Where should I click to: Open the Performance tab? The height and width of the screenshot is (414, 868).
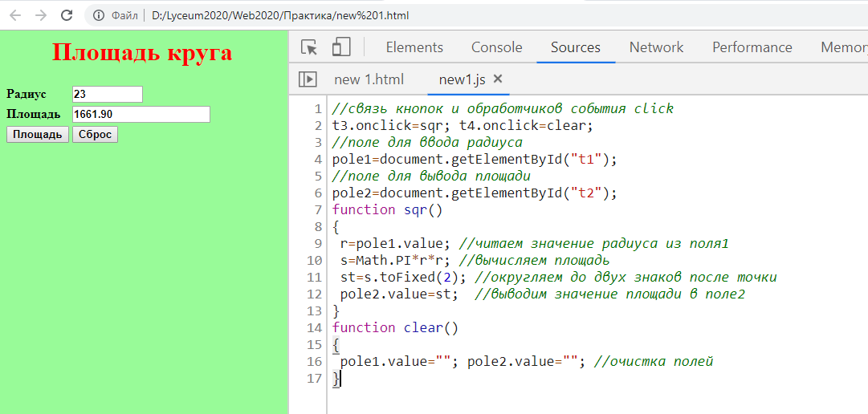[x=752, y=47]
